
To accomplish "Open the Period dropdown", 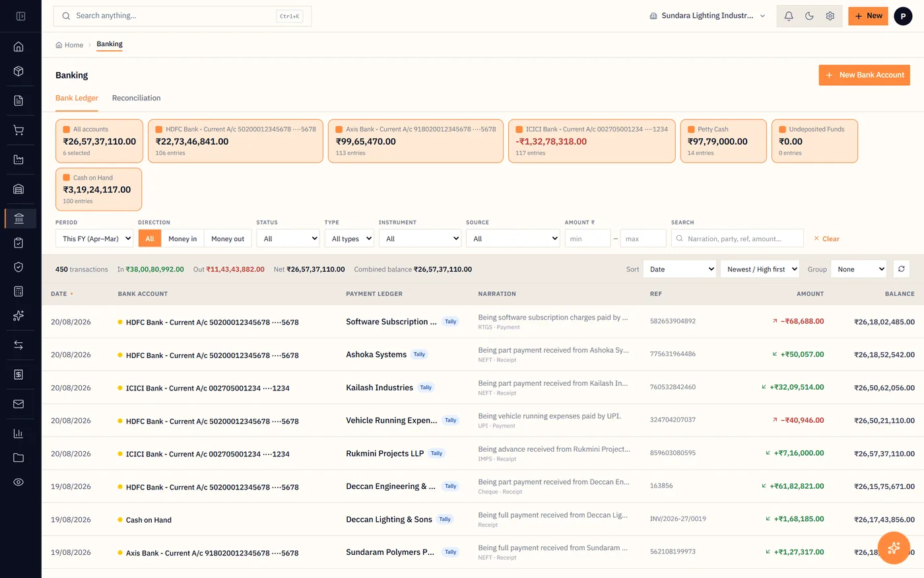I will coord(94,238).
